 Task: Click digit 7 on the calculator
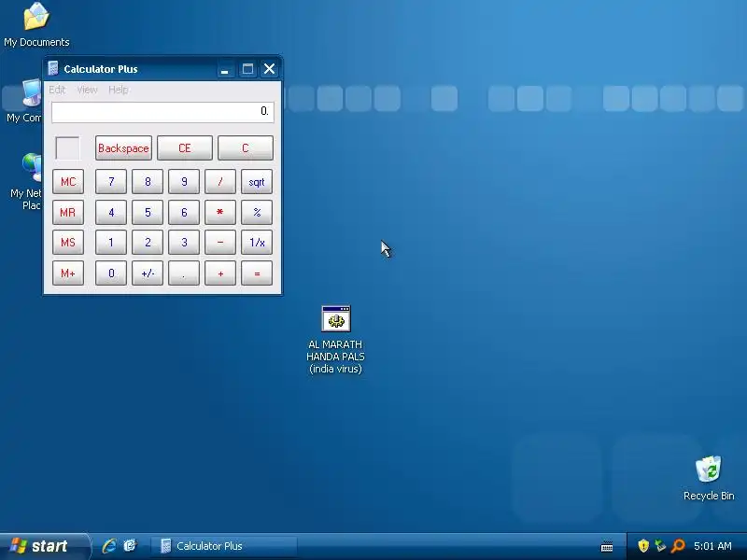point(111,181)
